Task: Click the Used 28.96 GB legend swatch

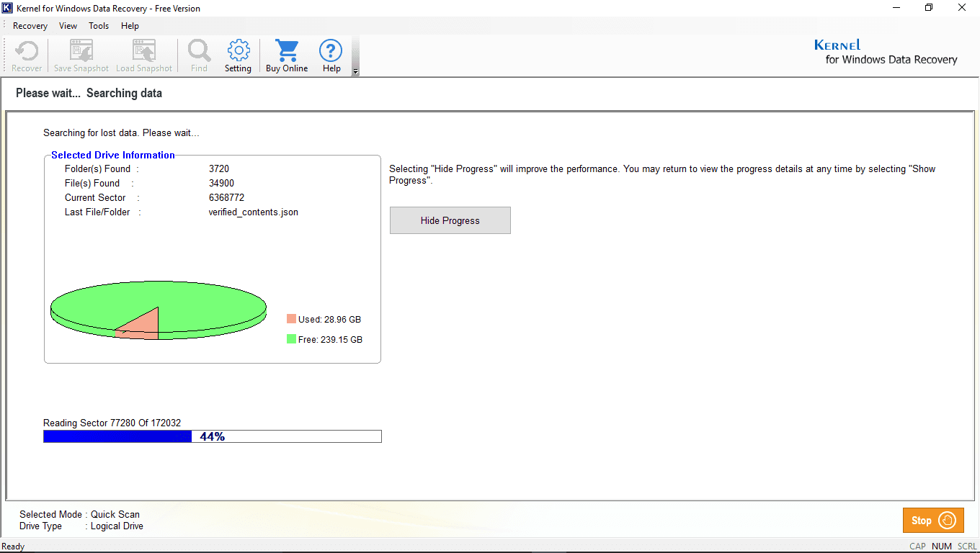Action: [x=291, y=319]
